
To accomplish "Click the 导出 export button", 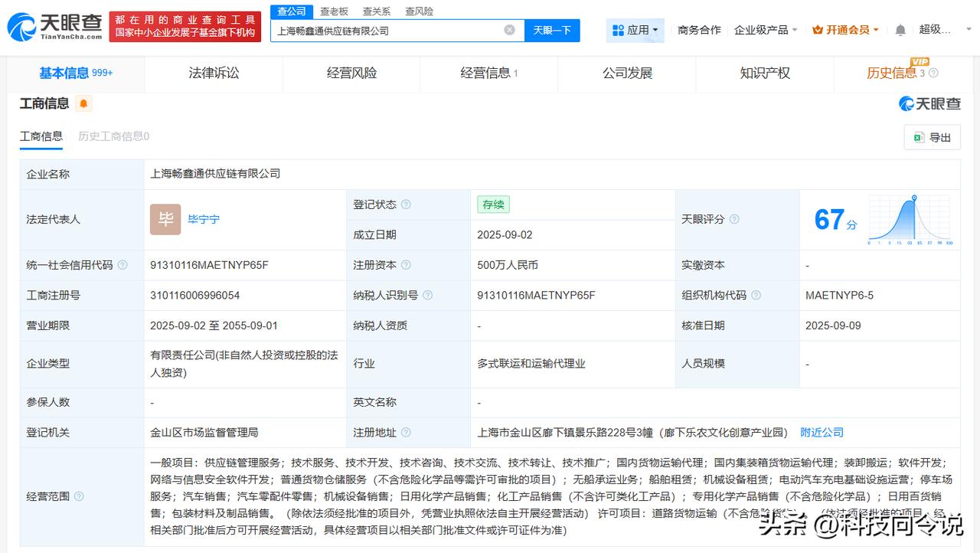I will click(932, 137).
